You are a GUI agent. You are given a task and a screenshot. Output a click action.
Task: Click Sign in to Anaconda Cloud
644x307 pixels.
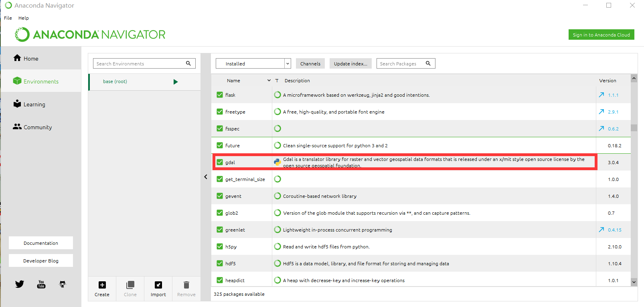601,35
